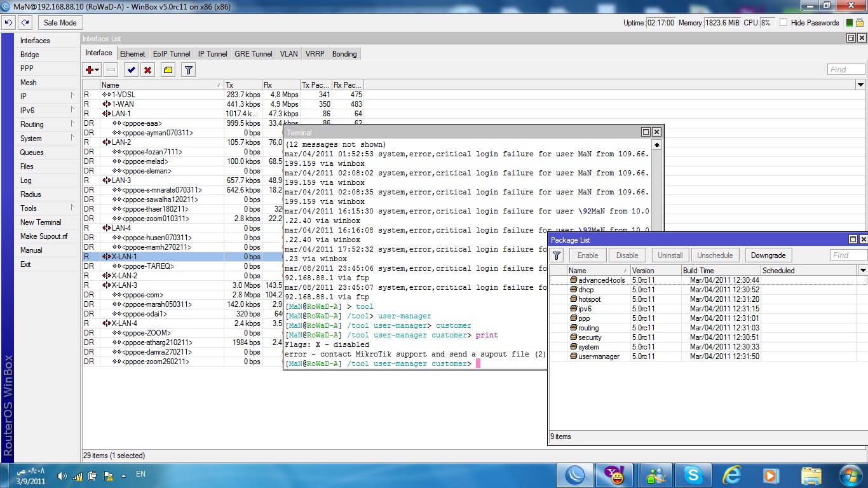Image resolution: width=868 pixels, height=488 pixels.
Task: Click the yellow Comment note icon
Action: (168, 70)
